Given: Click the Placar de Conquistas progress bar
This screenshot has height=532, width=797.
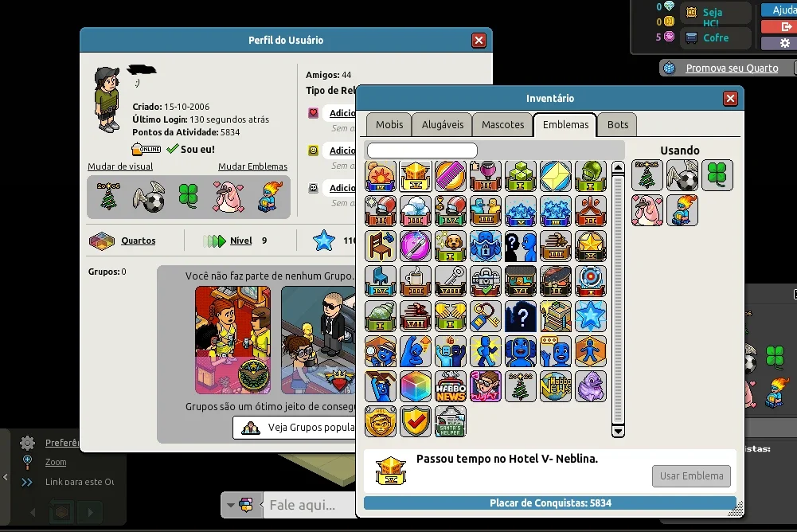Looking at the screenshot, I should [550, 503].
